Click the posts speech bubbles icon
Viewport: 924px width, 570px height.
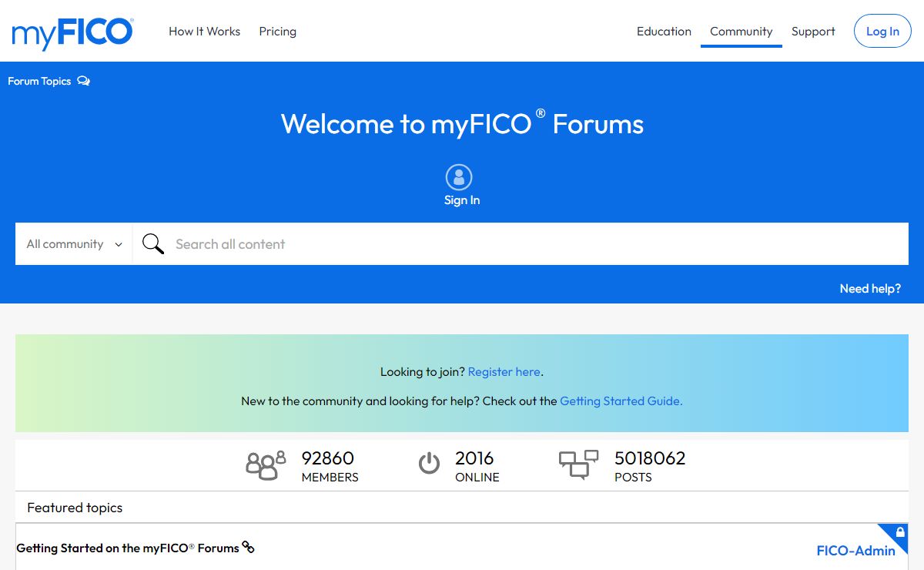578,464
